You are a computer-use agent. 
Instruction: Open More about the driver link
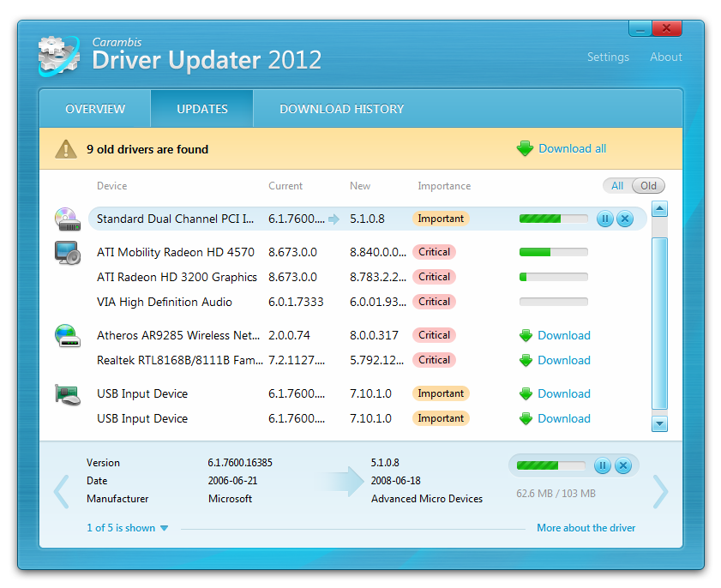586,528
